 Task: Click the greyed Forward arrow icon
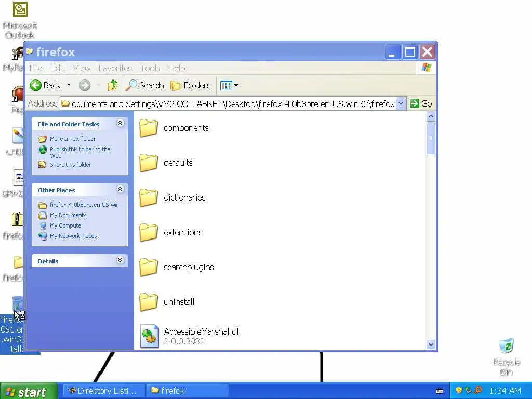[85, 85]
